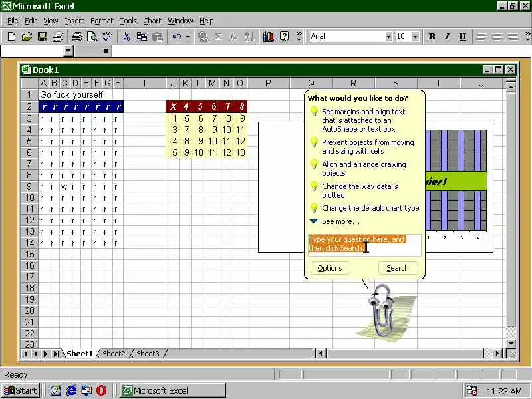This screenshot has height=399, width=532.
Task: Toggle Center alignment in formatting toolbar
Action: [497, 37]
